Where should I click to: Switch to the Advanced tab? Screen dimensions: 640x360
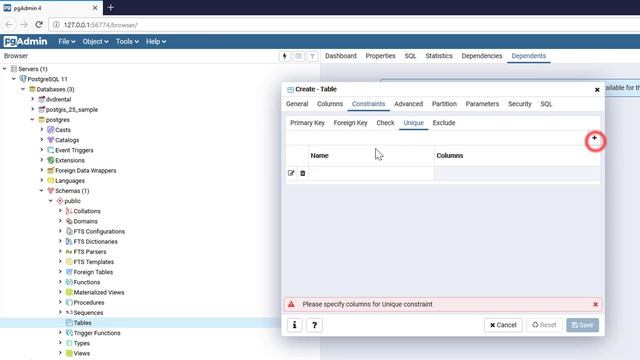point(408,104)
